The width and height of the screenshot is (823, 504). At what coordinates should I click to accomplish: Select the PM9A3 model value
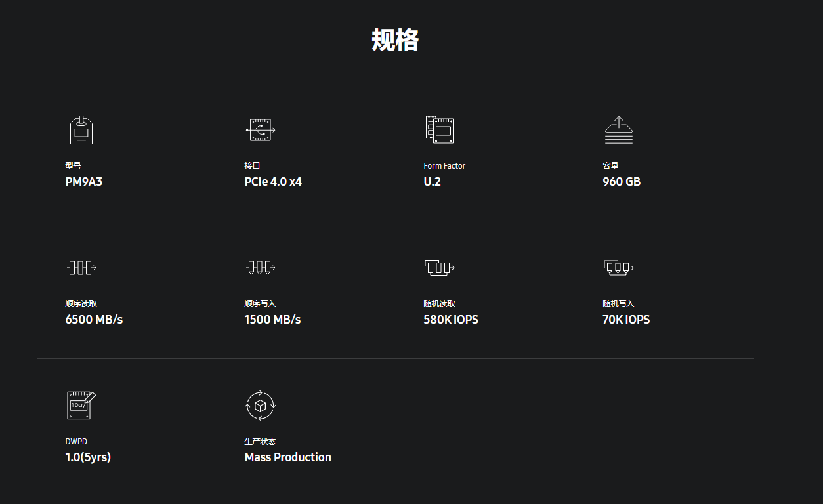click(x=84, y=182)
